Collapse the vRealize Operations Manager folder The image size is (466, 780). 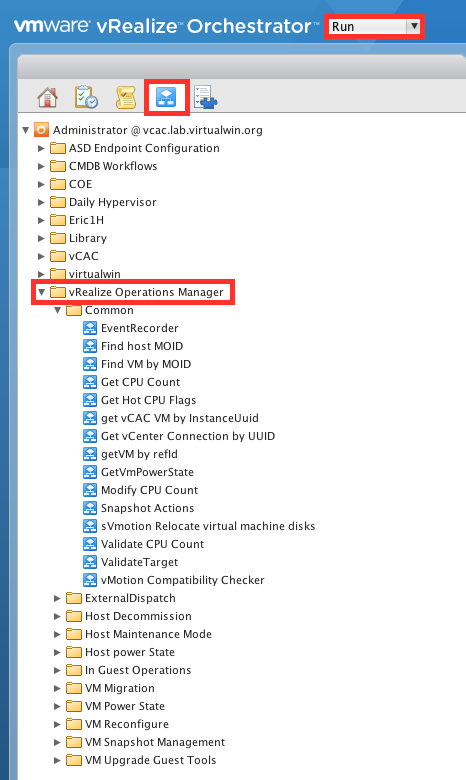point(42,292)
